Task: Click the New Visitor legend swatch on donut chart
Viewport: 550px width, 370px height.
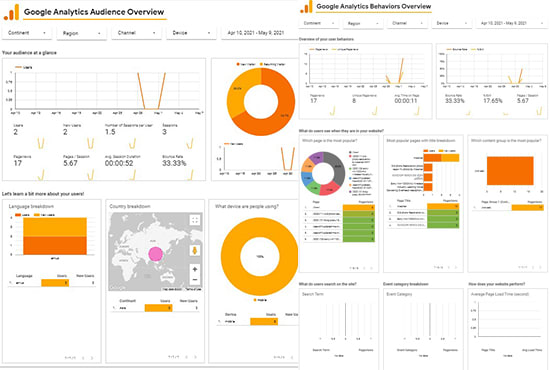Action: [238, 64]
